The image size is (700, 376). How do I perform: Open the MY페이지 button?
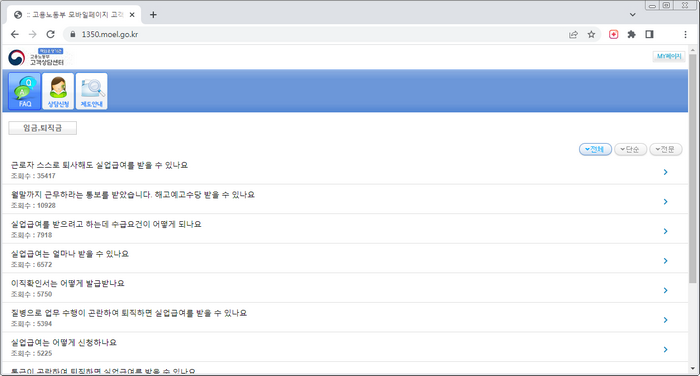[x=669, y=56]
